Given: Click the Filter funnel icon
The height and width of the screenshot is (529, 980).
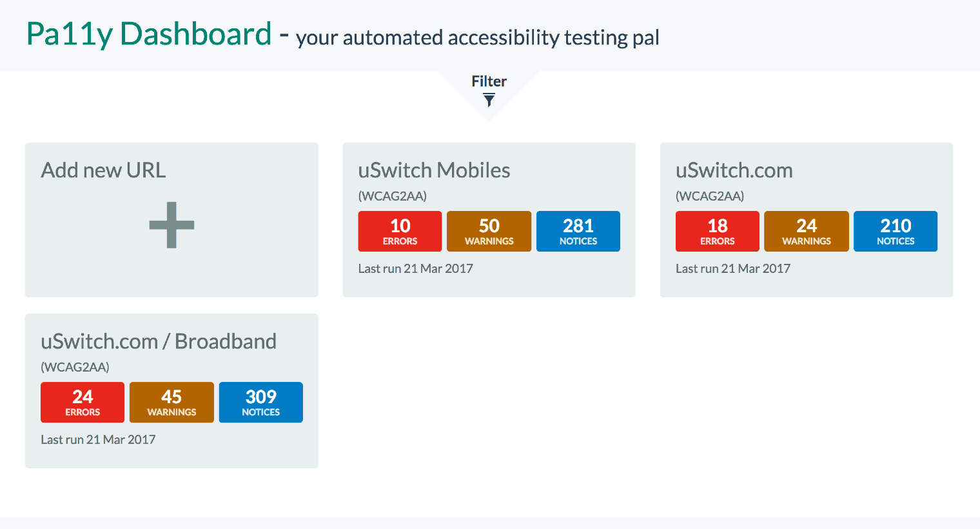Looking at the screenshot, I should (489, 100).
